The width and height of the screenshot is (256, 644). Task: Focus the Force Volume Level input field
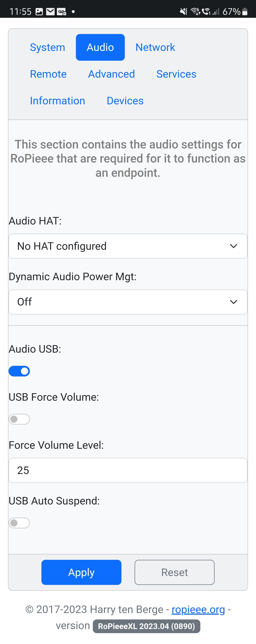pos(128,470)
